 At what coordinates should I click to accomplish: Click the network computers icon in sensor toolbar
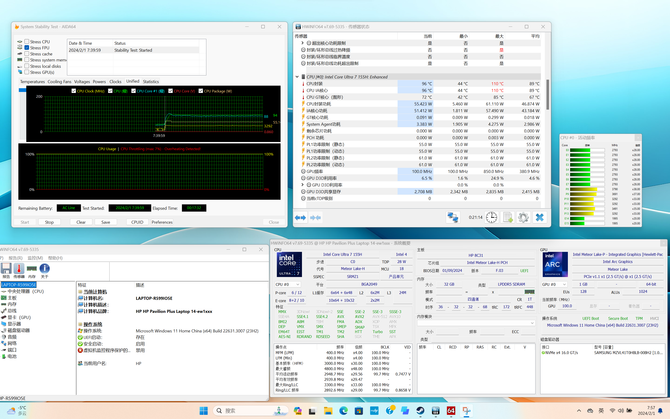[453, 217]
